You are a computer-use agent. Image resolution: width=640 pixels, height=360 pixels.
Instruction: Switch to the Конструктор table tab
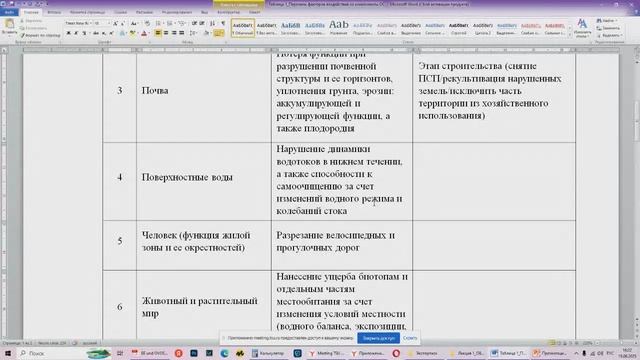point(229,12)
